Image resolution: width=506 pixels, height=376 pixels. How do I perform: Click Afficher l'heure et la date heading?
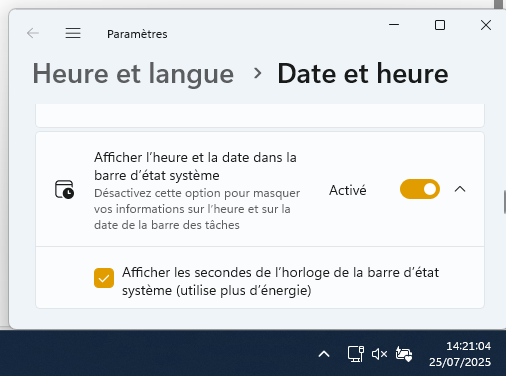pos(195,166)
